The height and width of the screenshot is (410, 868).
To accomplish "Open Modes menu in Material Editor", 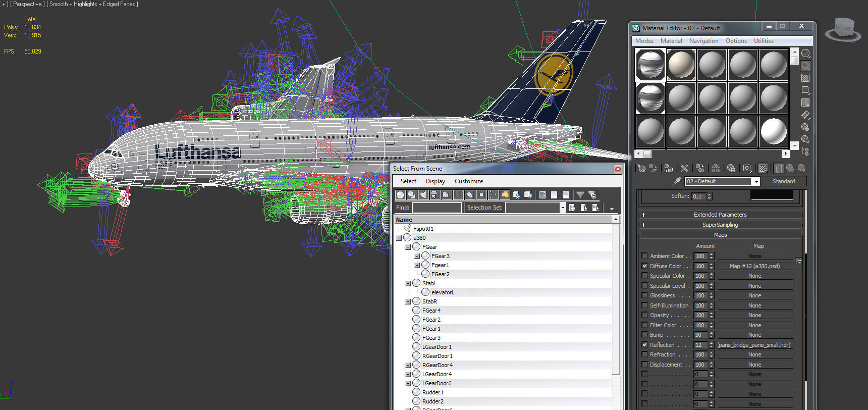I will (644, 41).
